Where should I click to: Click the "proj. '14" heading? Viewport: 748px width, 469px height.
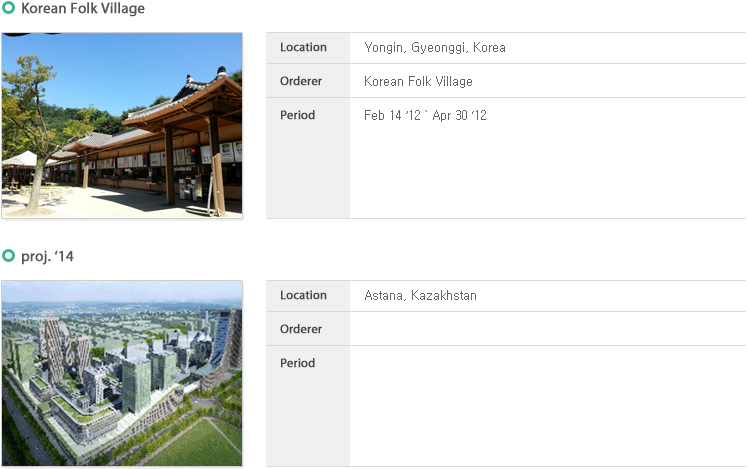(47, 256)
